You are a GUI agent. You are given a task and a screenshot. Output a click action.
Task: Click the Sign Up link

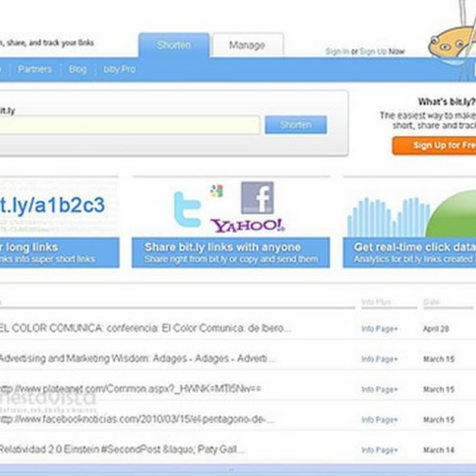coord(373,51)
